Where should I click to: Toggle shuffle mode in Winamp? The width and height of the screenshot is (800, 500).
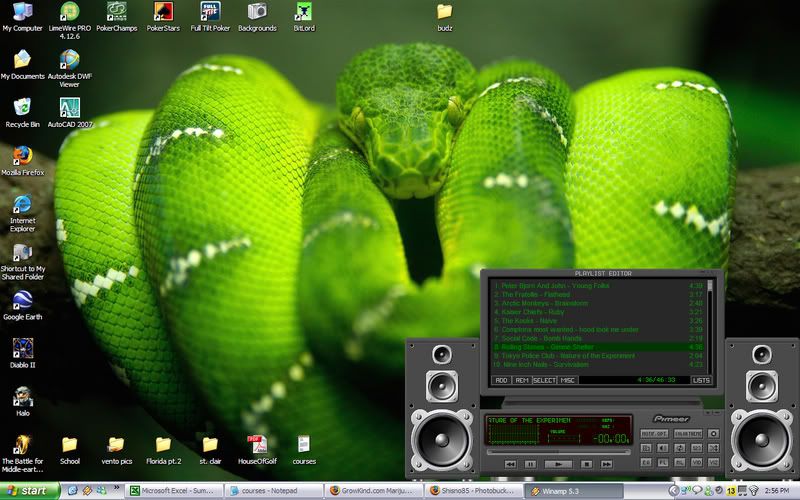click(x=713, y=448)
